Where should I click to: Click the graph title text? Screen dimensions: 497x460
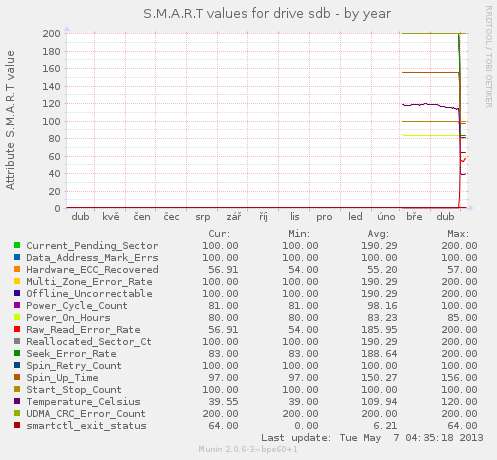[x=267, y=14]
